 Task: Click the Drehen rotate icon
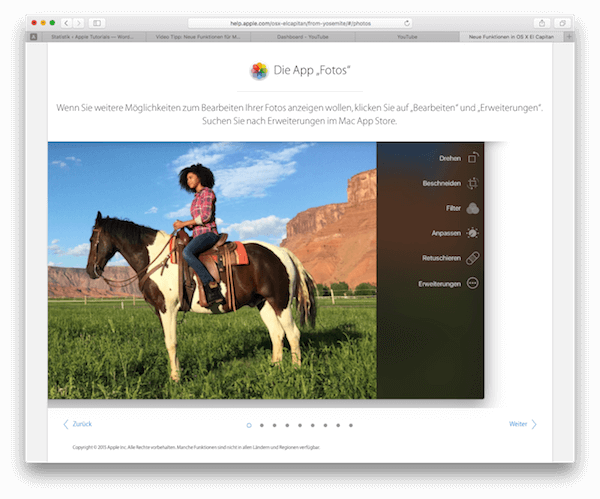[473, 158]
